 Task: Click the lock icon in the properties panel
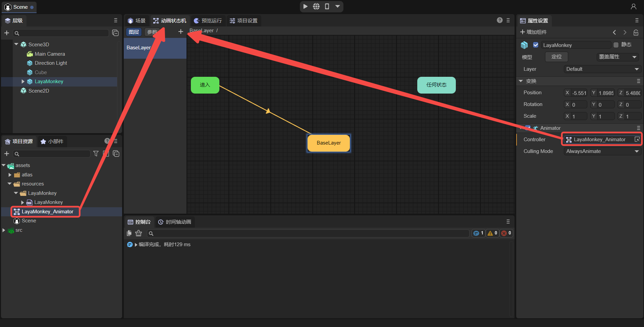[636, 33]
